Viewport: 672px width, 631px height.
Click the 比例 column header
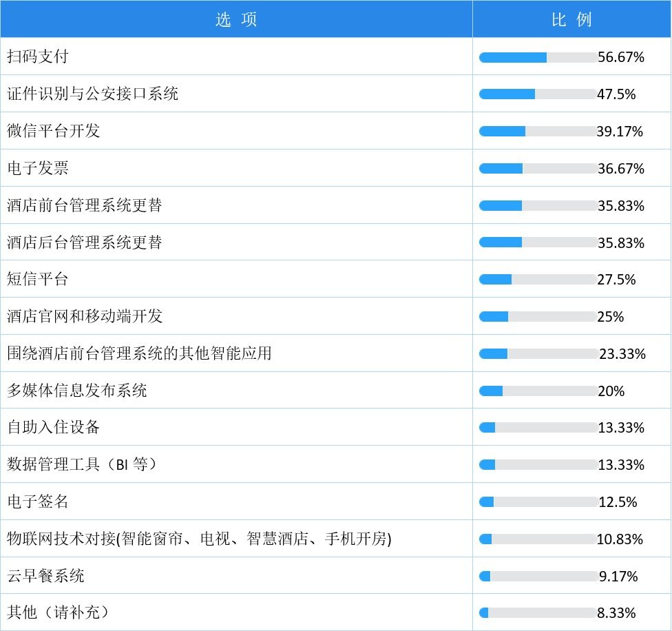pyautogui.click(x=571, y=19)
